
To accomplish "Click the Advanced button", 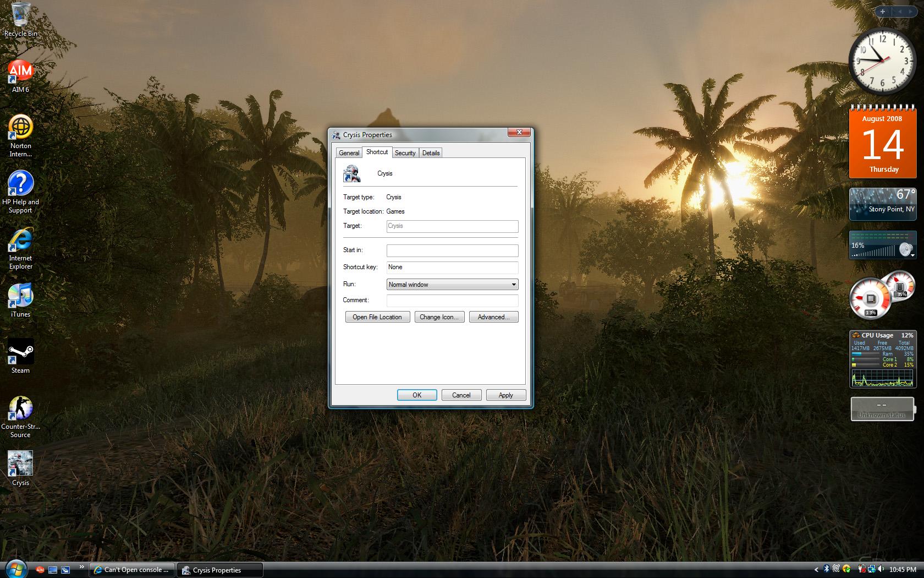I will click(493, 317).
